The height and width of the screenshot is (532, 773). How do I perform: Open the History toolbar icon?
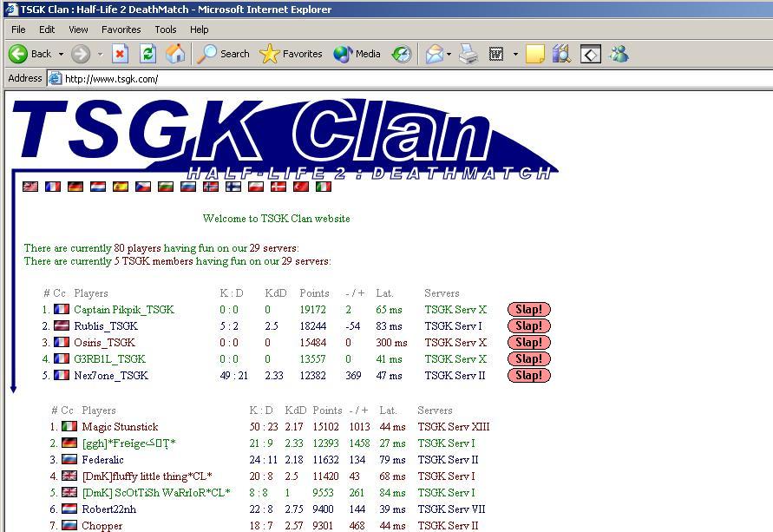click(x=402, y=54)
